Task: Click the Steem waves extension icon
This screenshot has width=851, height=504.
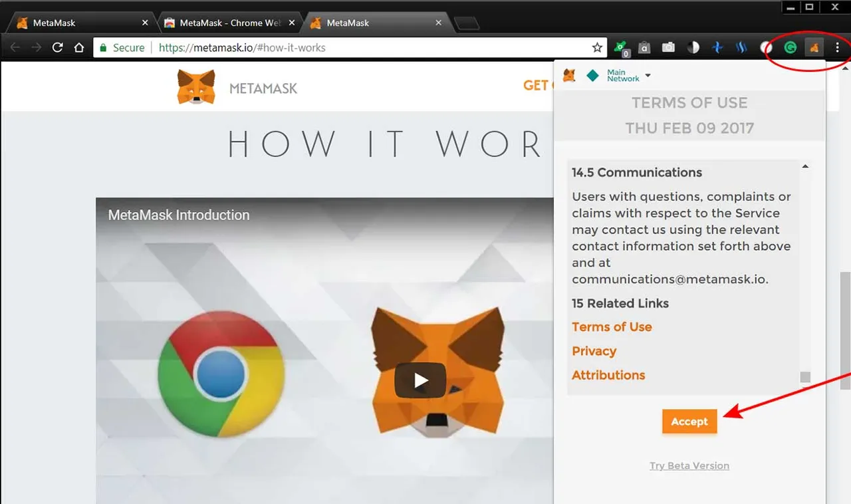Action: 741,48
